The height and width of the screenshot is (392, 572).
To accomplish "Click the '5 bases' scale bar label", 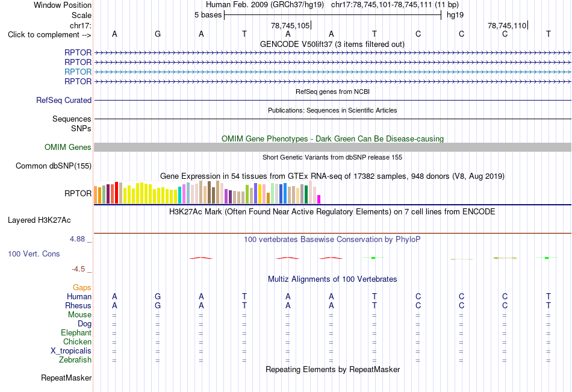I will (x=208, y=15).
